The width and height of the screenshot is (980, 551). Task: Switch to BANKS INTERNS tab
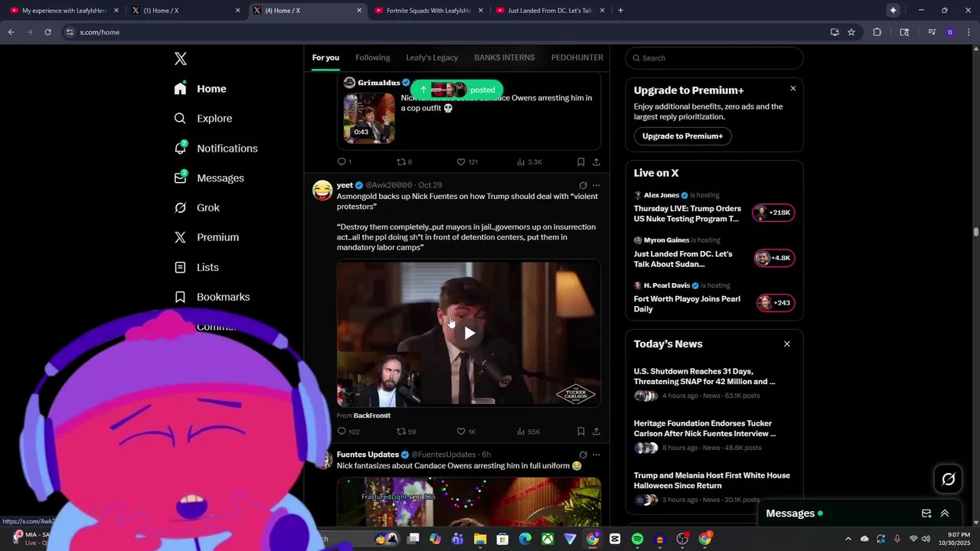tap(504, 57)
